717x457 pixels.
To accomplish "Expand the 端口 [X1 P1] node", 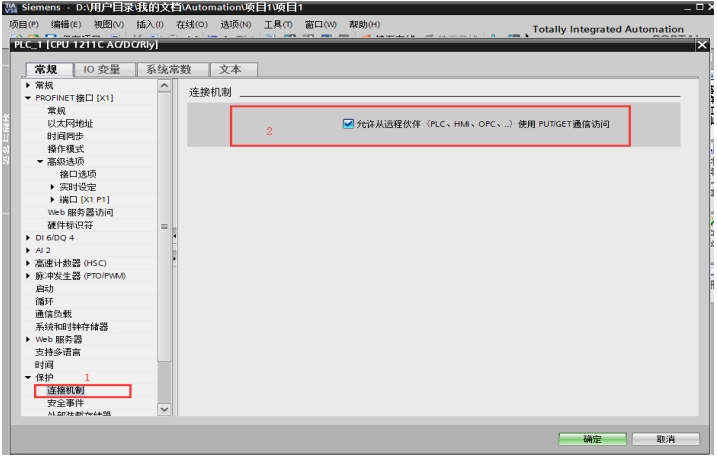I will (x=52, y=199).
